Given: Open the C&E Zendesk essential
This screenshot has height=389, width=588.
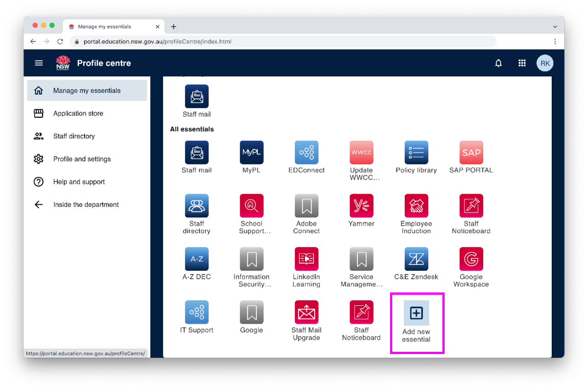Looking at the screenshot, I should (416, 259).
